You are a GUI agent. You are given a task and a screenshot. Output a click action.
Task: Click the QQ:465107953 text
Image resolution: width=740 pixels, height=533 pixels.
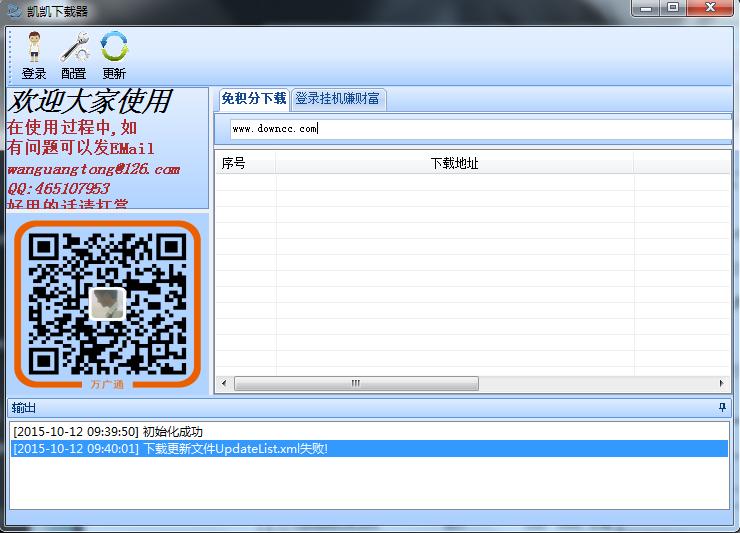point(59,188)
